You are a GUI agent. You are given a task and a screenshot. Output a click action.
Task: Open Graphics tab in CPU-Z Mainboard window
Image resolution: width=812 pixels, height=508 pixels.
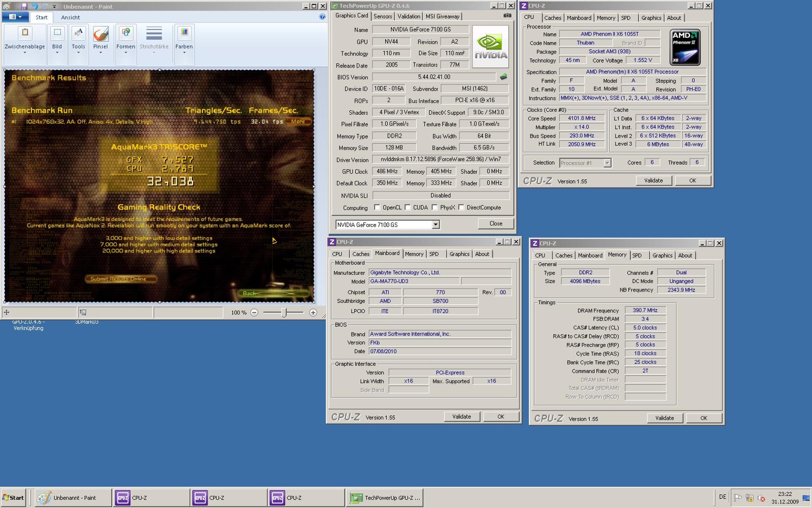[x=459, y=254]
